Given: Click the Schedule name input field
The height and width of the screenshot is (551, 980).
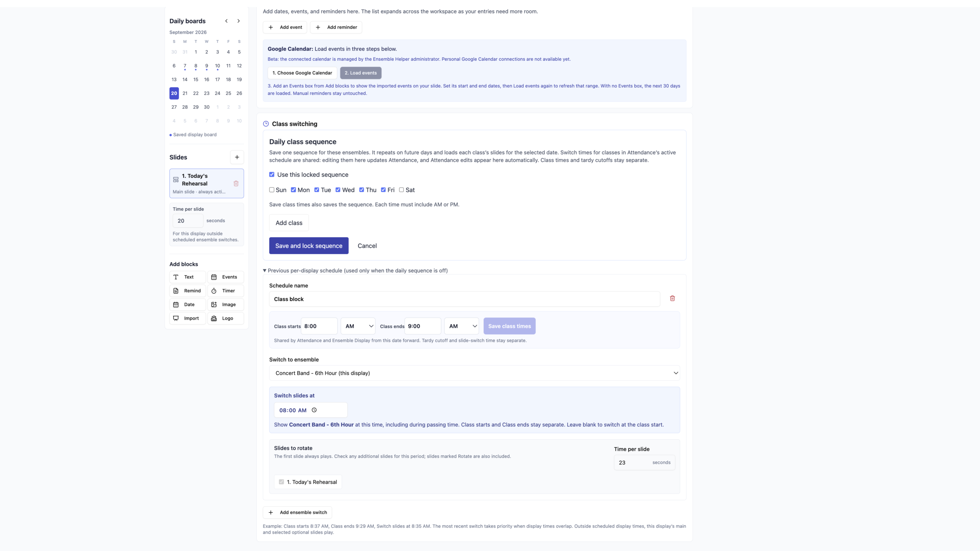Looking at the screenshot, I should coord(464,299).
